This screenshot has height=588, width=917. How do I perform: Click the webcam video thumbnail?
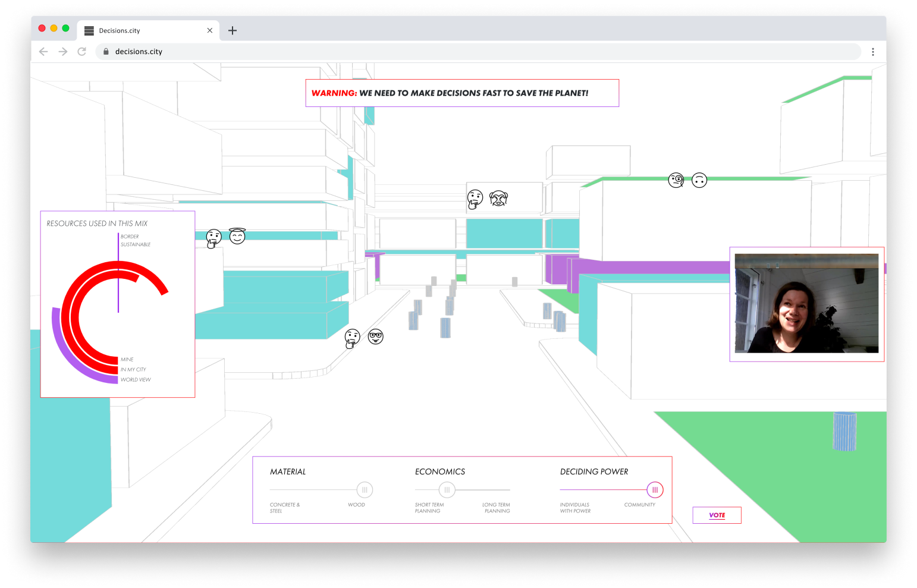tap(806, 303)
